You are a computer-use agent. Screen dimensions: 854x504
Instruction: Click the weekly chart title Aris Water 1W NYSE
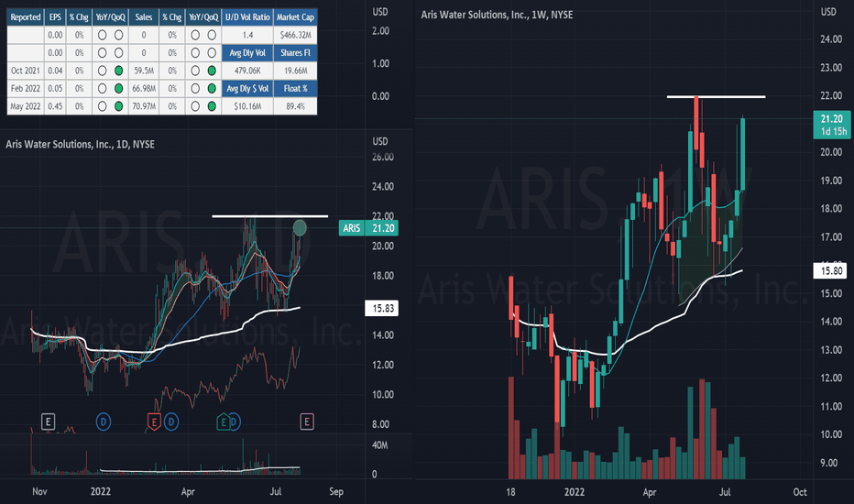tap(497, 15)
